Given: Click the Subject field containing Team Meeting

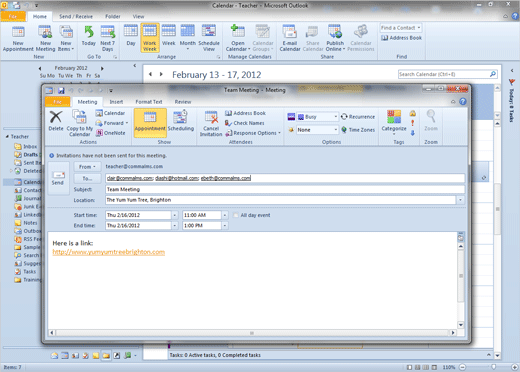Looking at the screenshot, I should pos(285,189).
